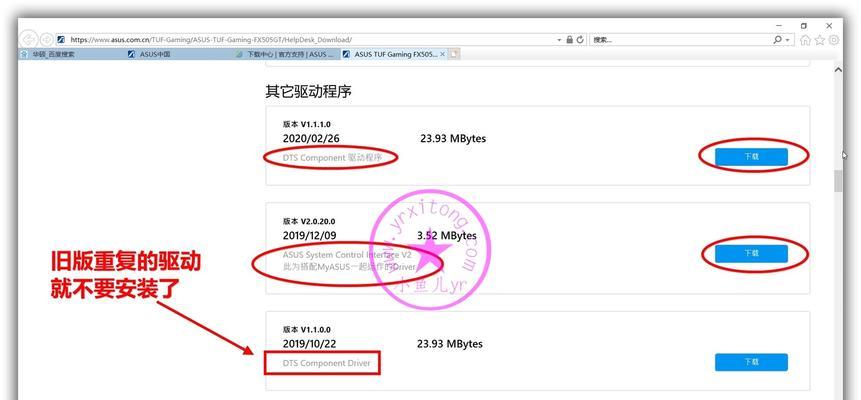Open a new tab with the blank tab button
Screen dimensions: 861x400
pyautogui.click(x=454, y=54)
